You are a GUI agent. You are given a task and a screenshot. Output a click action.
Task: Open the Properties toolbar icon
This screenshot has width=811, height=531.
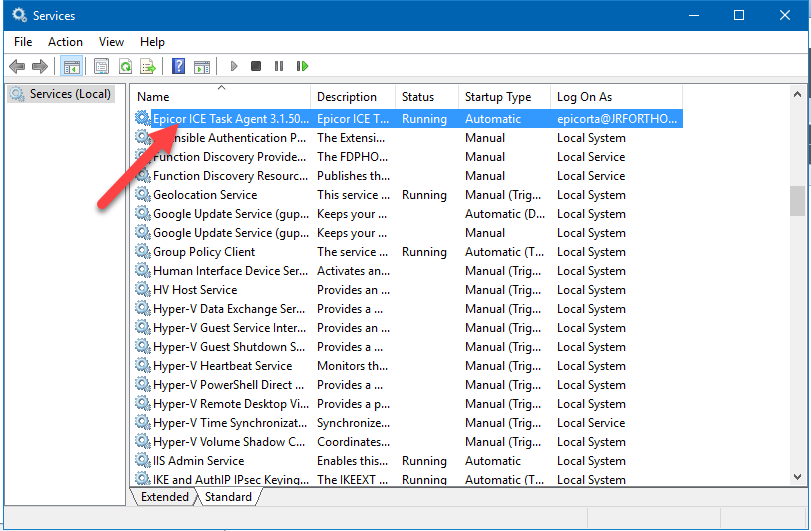pyautogui.click(x=101, y=66)
